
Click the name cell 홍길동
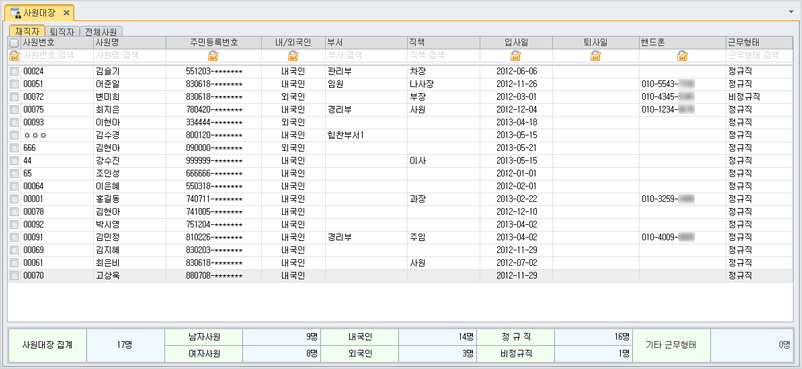click(x=129, y=199)
